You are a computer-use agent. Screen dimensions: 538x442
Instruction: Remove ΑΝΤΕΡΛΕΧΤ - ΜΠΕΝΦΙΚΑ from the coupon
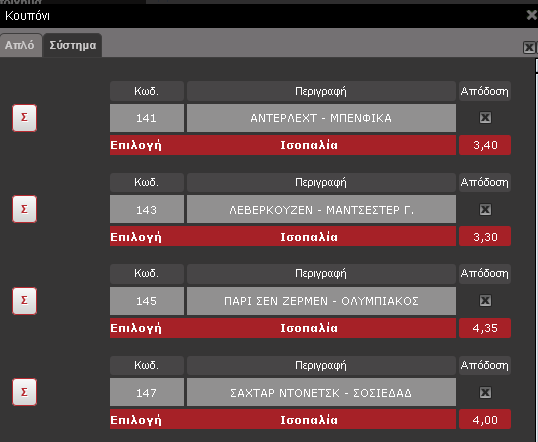pos(485,118)
